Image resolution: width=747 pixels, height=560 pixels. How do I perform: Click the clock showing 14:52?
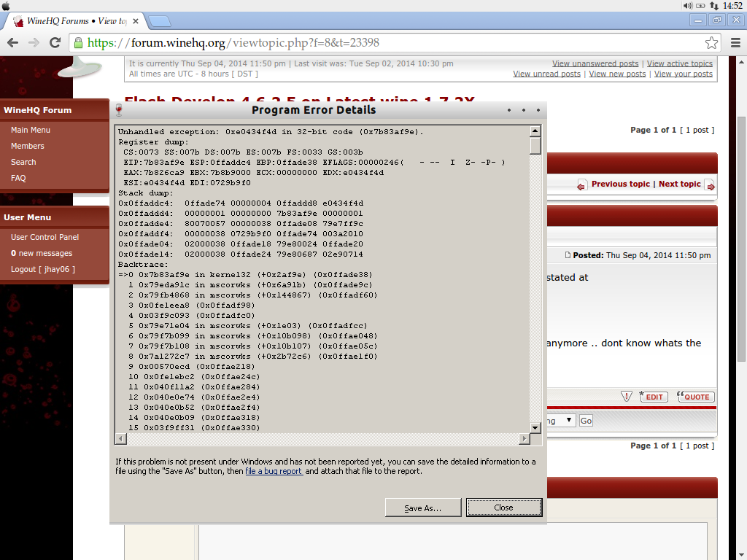point(732,6)
